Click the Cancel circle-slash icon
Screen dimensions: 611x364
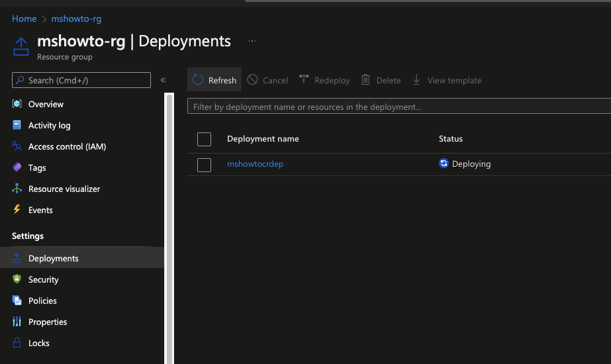pyautogui.click(x=252, y=80)
